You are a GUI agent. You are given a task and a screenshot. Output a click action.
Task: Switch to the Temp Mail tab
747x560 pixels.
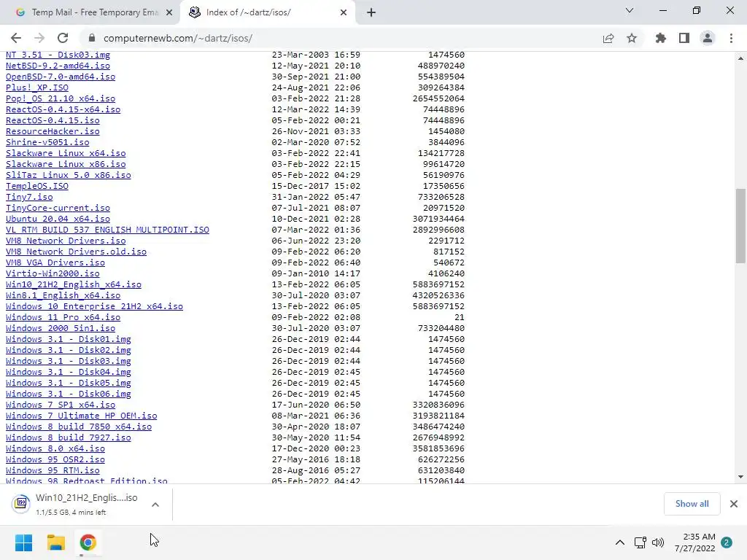coord(94,12)
